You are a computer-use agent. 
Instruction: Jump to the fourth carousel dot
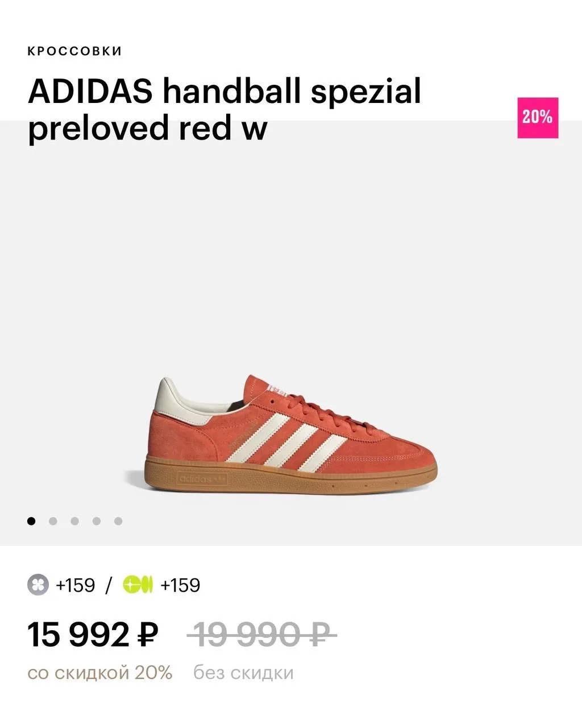[x=97, y=521]
